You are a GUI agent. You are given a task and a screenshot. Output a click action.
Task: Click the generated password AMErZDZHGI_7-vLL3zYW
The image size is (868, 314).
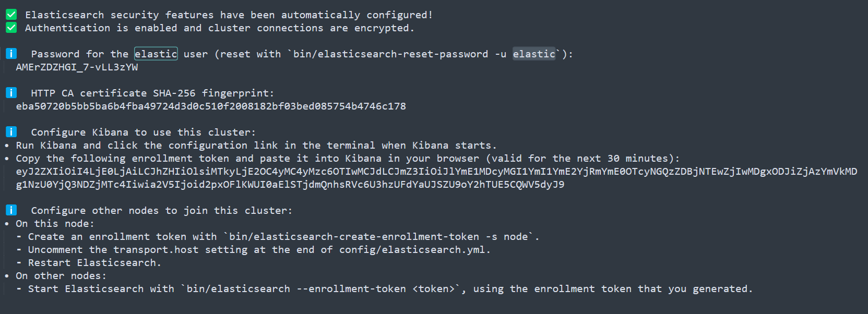tap(77, 67)
